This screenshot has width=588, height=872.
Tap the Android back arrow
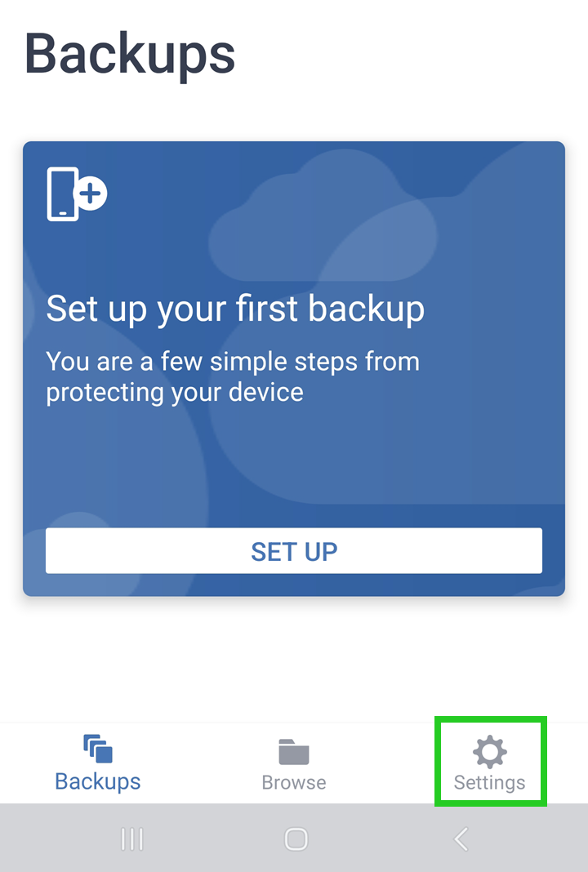(x=461, y=839)
